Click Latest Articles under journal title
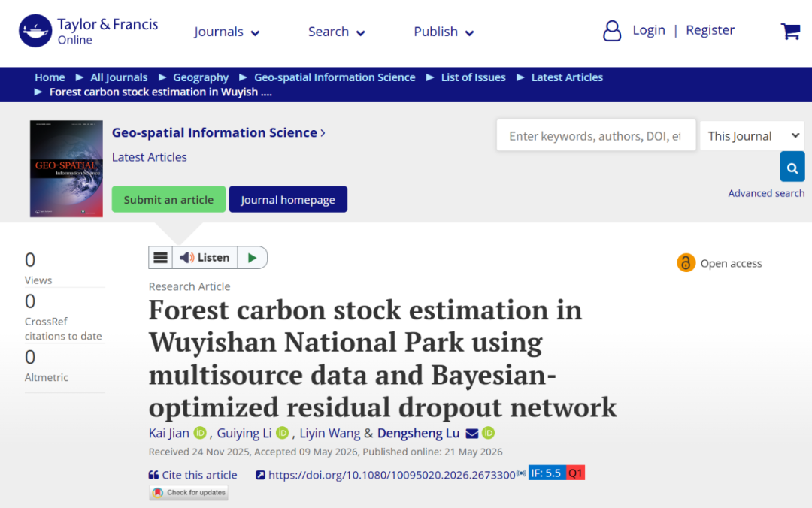This screenshot has height=508, width=812. pos(149,157)
